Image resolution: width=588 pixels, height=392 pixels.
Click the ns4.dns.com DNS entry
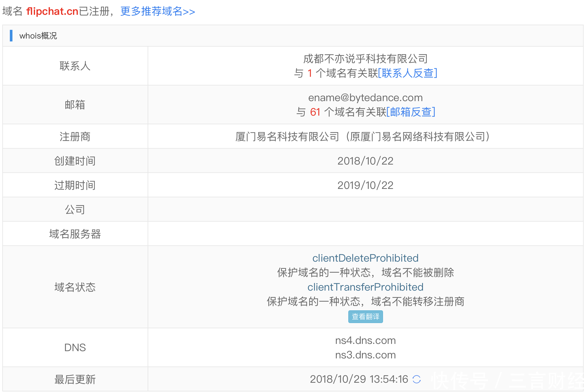click(365, 340)
